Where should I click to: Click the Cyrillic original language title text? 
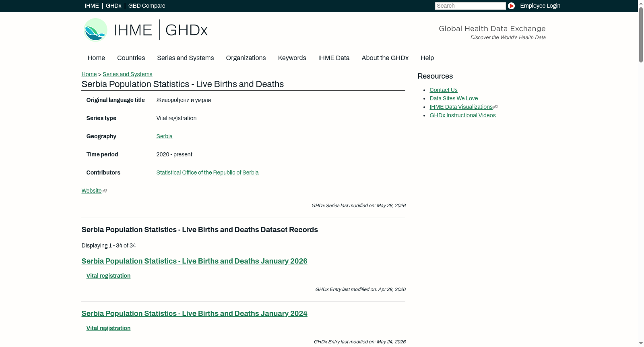[x=184, y=100]
